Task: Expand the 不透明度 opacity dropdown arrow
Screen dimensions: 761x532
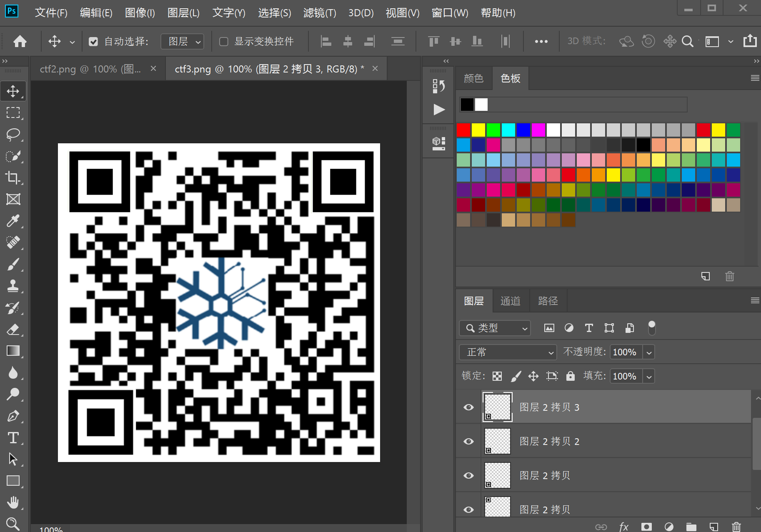Action: coord(649,352)
